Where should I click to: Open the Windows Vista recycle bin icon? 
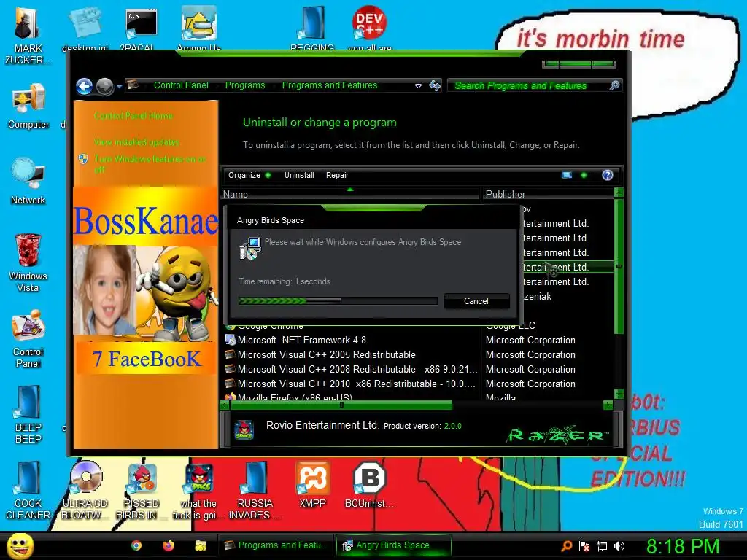28,262
